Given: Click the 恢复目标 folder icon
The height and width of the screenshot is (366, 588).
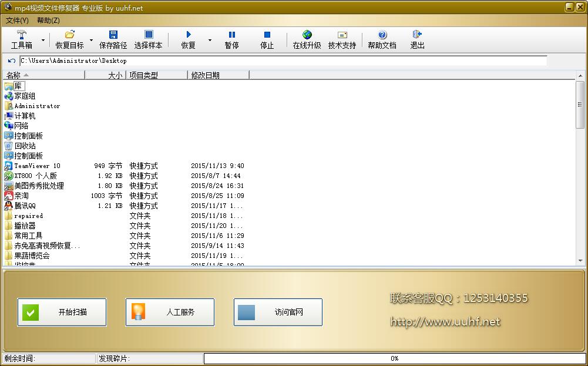Looking at the screenshot, I should (70, 35).
